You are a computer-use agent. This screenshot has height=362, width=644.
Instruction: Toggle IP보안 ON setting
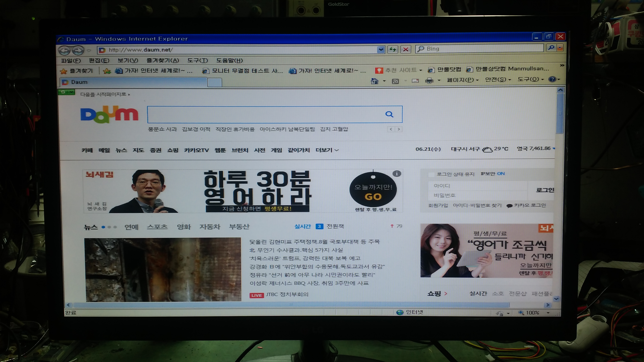(x=492, y=174)
